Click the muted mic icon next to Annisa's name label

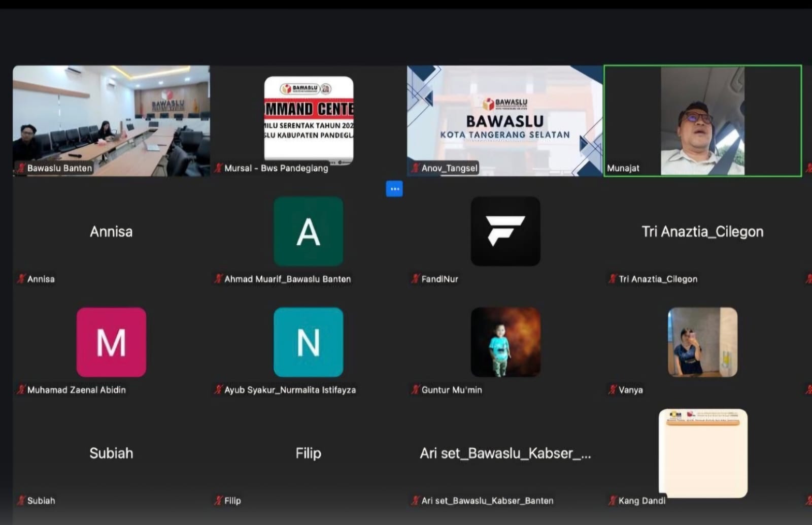(x=21, y=279)
